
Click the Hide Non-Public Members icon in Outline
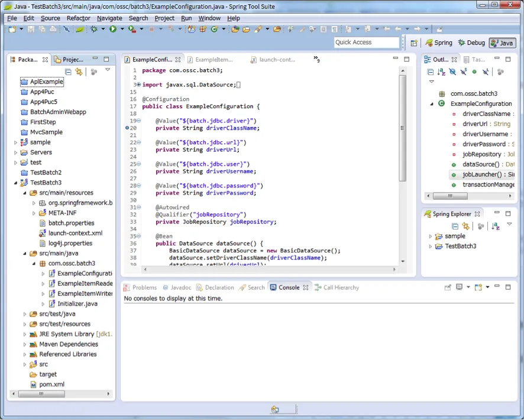pos(474,72)
